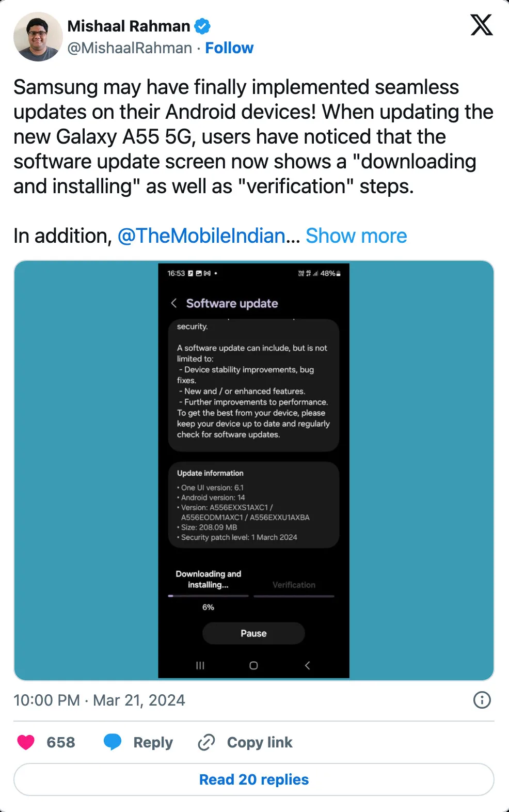Click the chain copy link icon
The height and width of the screenshot is (812, 509).
pos(206,742)
